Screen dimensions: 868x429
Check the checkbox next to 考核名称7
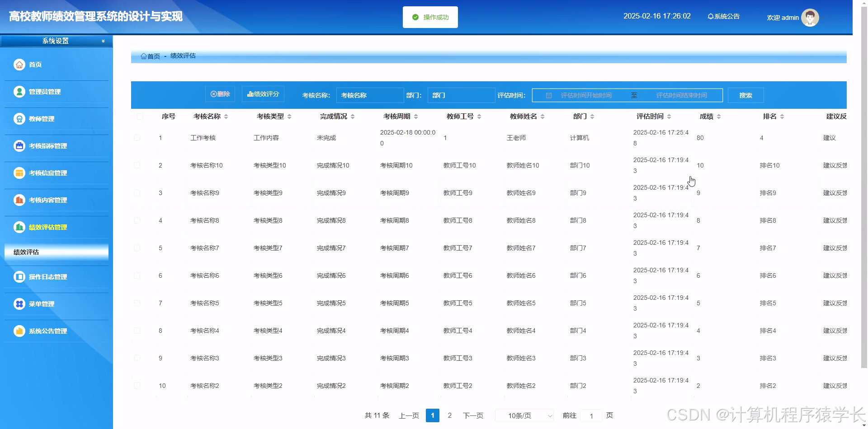(x=137, y=248)
